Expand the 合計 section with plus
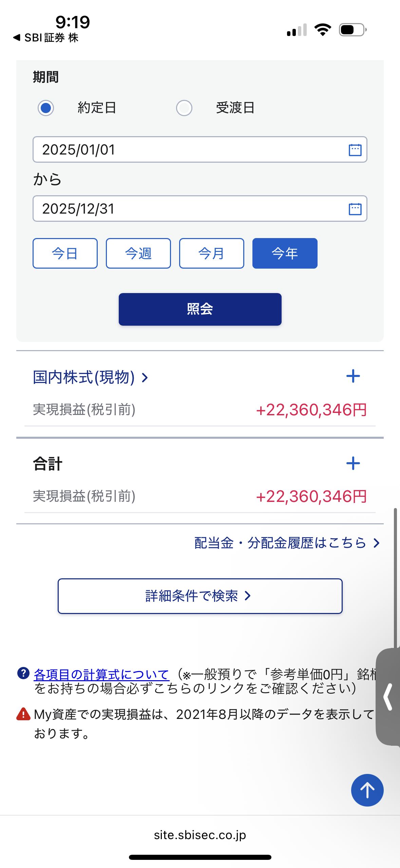Image resolution: width=400 pixels, height=868 pixels. [x=353, y=463]
